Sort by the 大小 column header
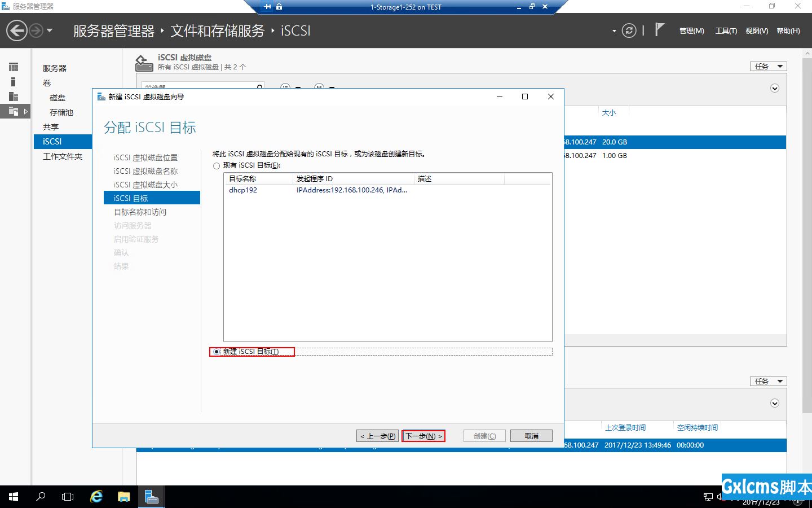This screenshot has width=812, height=508. pos(609,113)
